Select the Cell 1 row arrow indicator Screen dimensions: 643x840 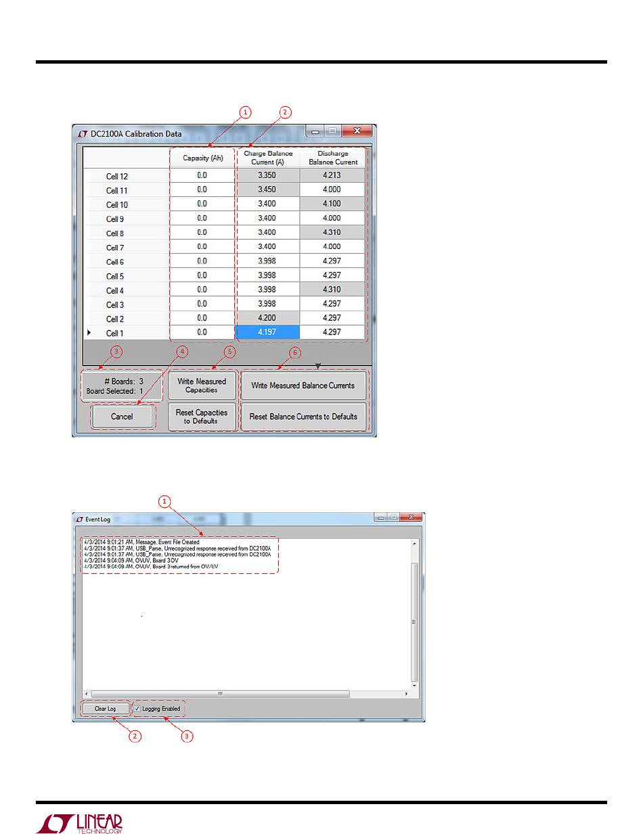(x=90, y=333)
